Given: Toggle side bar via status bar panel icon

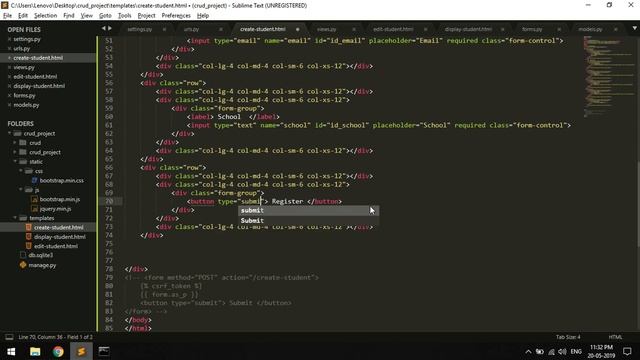Looking at the screenshot, I should (9, 337).
